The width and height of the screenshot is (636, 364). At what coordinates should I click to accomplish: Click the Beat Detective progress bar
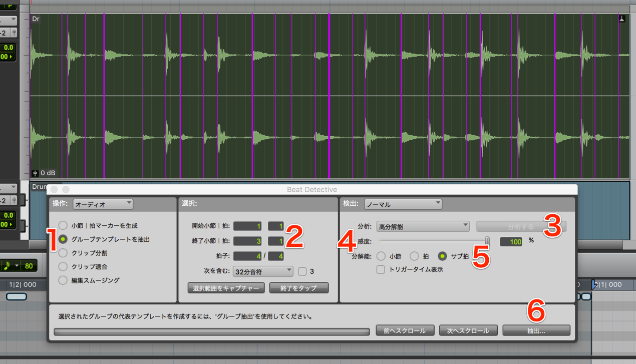(212, 331)
